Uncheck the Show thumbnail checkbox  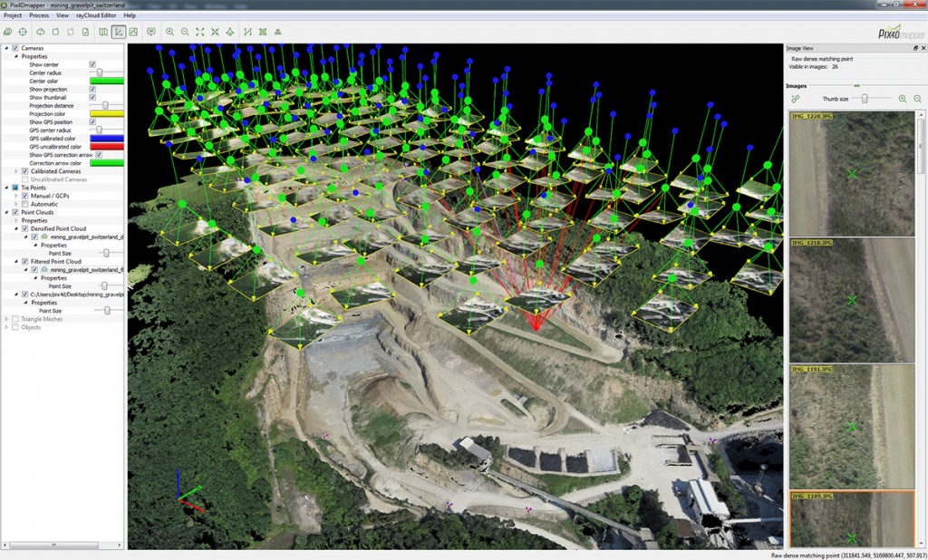click(92, 98)
